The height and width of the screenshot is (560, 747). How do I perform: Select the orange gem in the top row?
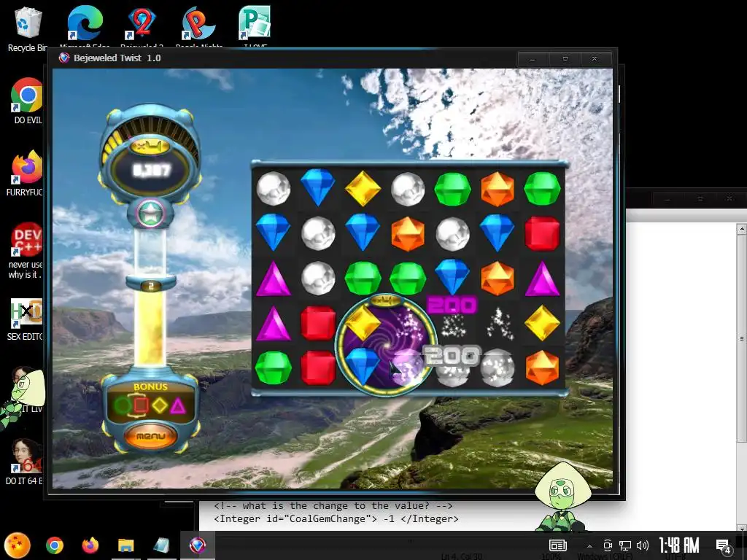coord(498,189)
